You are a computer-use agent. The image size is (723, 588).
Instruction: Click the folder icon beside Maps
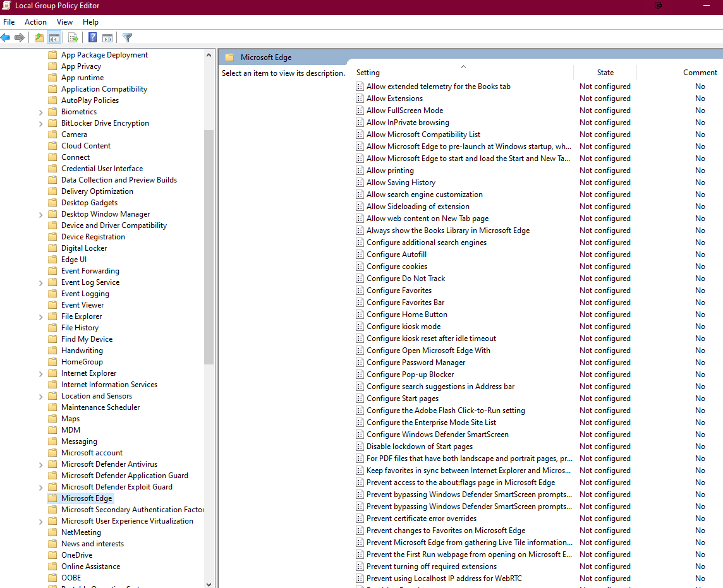pyautogui.click(x=52, y=418)
